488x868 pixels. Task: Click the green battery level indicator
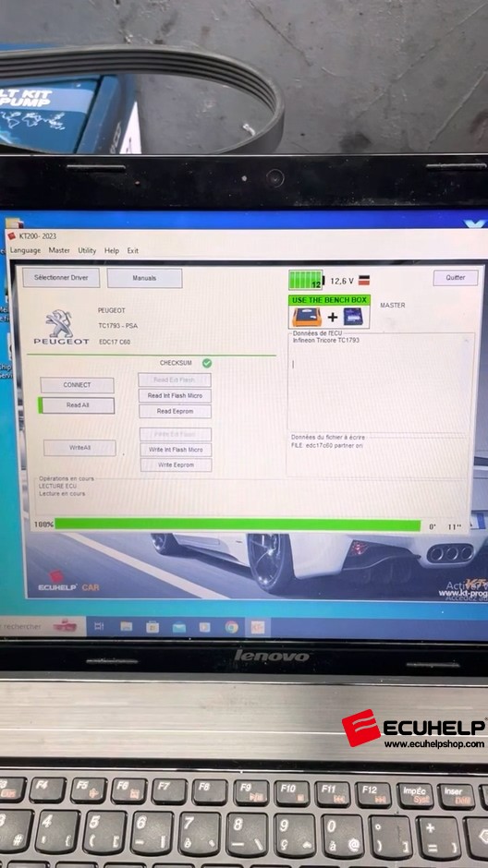[305, 280]
